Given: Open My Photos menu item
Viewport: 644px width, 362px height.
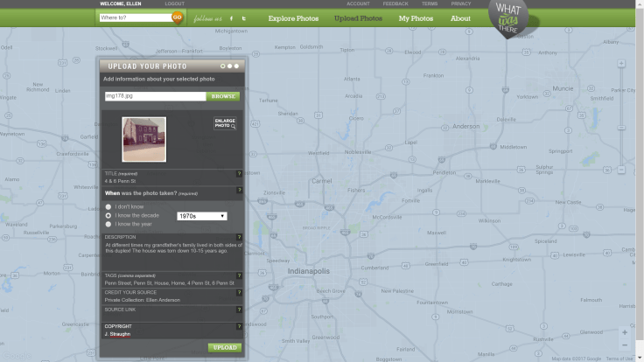Looking at the screenshot, I should [x=416, y=18].
